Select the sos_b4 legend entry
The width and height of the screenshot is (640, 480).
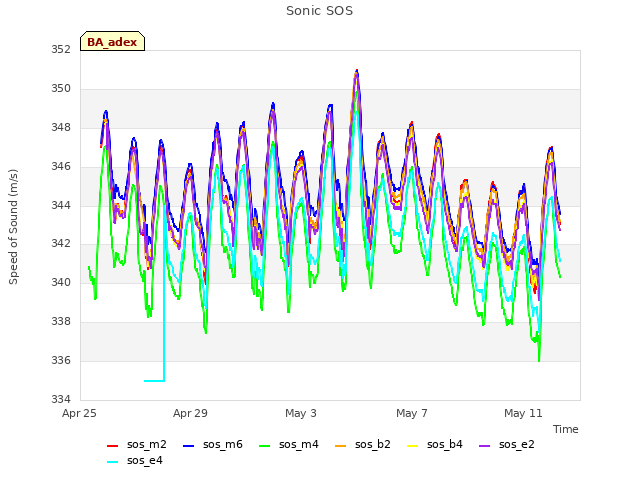coord(435,444)
